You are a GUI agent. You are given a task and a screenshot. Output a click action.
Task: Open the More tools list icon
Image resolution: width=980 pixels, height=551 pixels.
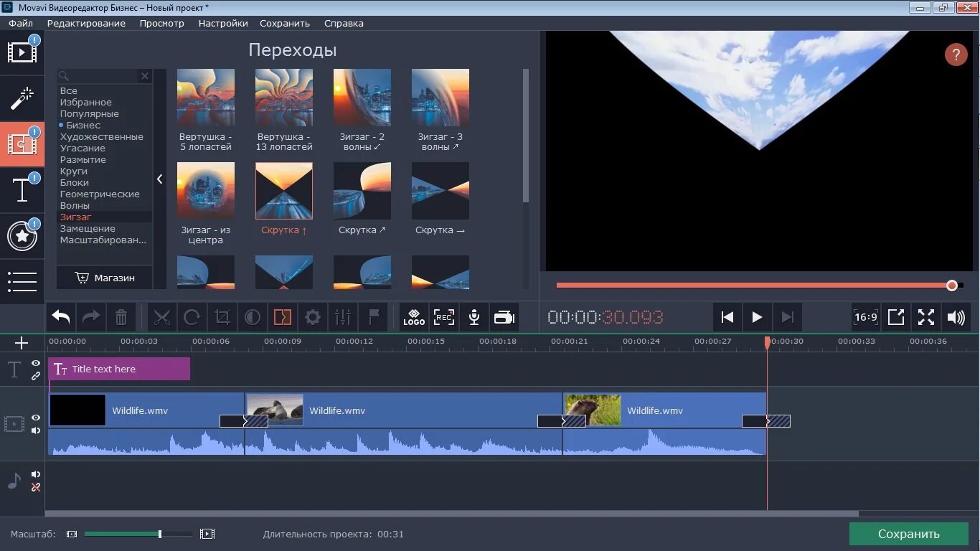[22, 281]
